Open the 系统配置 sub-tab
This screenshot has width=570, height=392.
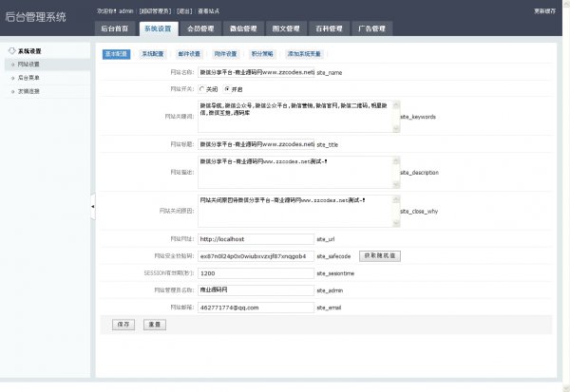click(x=153, y=54)
